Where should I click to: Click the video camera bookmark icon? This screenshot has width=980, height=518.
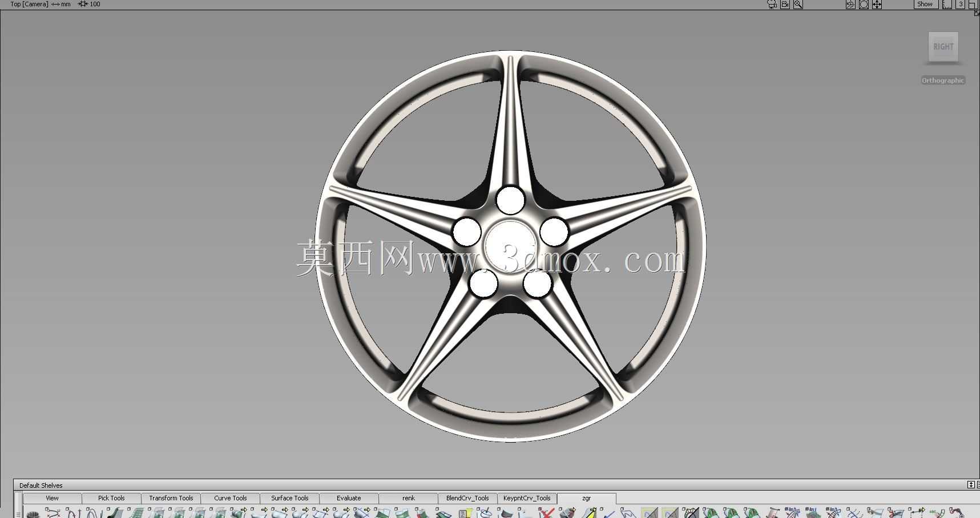pos(785,5)
